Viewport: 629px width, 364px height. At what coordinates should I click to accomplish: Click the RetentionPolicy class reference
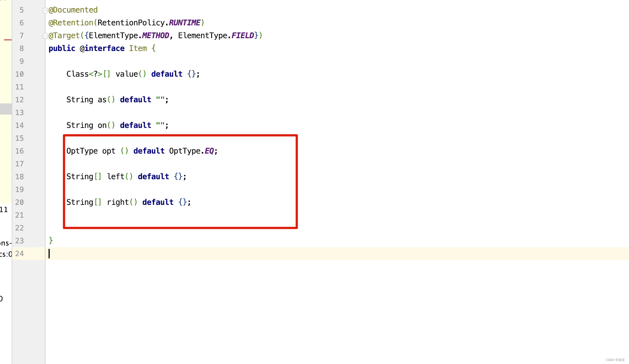pyautogui.click(x=131, y=23)
